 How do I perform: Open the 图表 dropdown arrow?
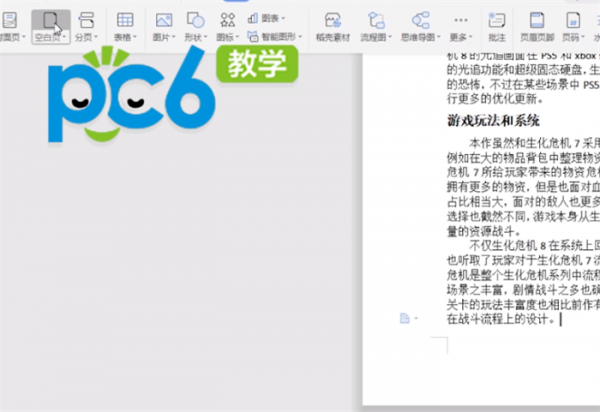pyautogui.click(x=283, y=18)
